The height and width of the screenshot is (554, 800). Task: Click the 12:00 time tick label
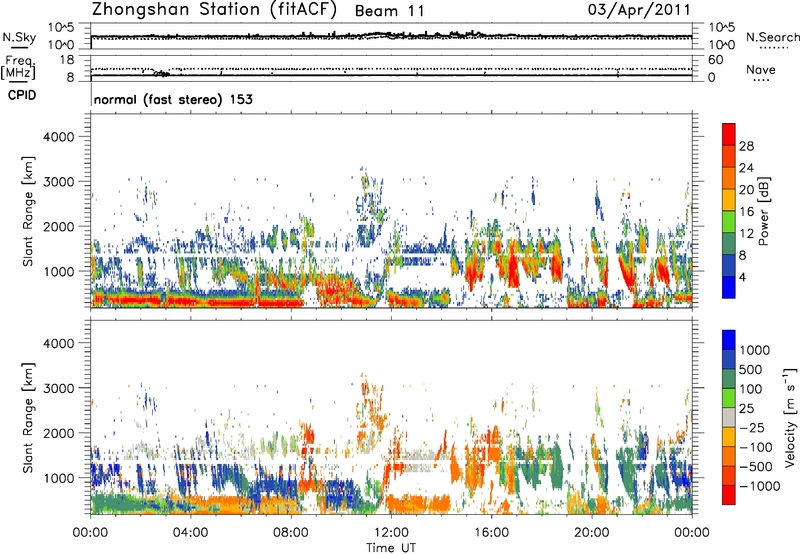point(391,533)
